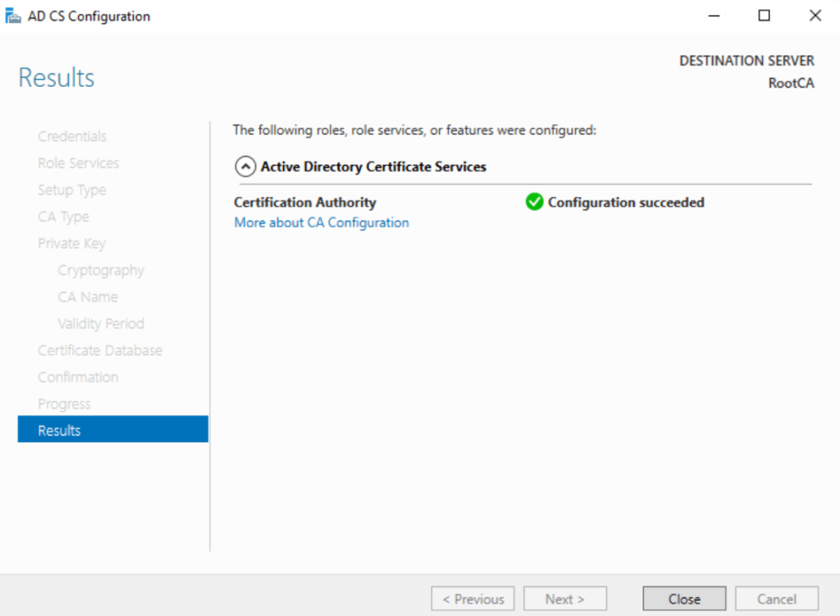Viewport: 840px width, 616px height.
Task: Click the Certification Authority label
Action: 305,203
